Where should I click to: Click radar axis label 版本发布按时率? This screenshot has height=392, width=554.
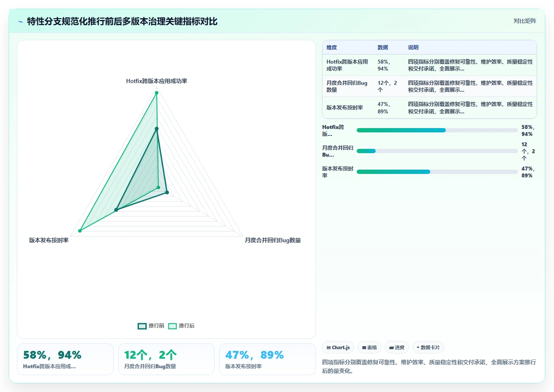click(x=49, y=240)
